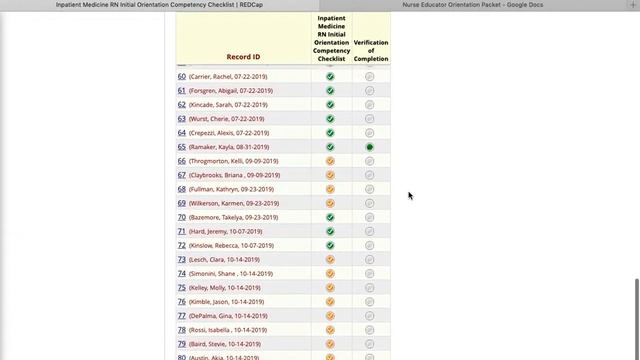Click yellow checklist status icon for DePalma, Gina
640x360 pixels.
coord(330,316)
